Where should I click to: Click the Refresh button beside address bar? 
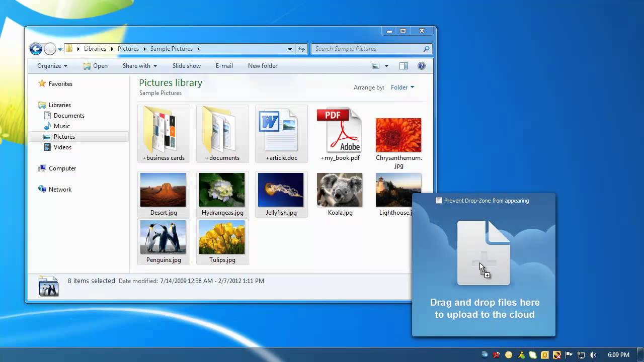tap(301, 49)
